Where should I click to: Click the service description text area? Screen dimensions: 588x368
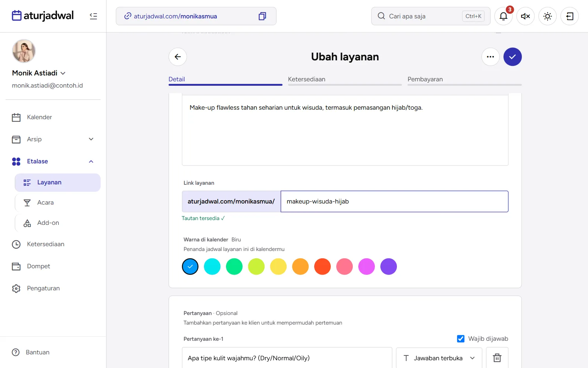[x=345, y=130]
